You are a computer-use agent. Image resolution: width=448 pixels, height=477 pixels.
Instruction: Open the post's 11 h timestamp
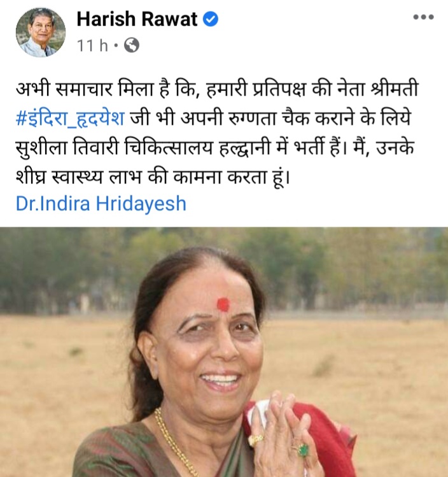pos(92,46)
